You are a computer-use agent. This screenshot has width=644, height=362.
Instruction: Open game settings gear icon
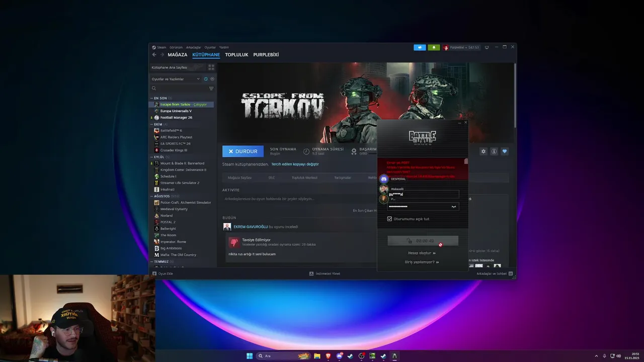point(484,151)
